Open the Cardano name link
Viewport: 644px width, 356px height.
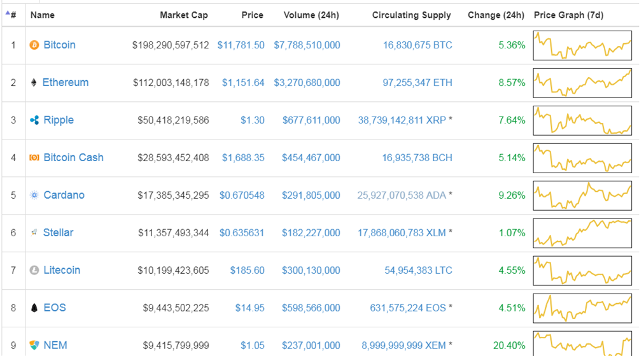pyautogui.click(x=64, y=195)
